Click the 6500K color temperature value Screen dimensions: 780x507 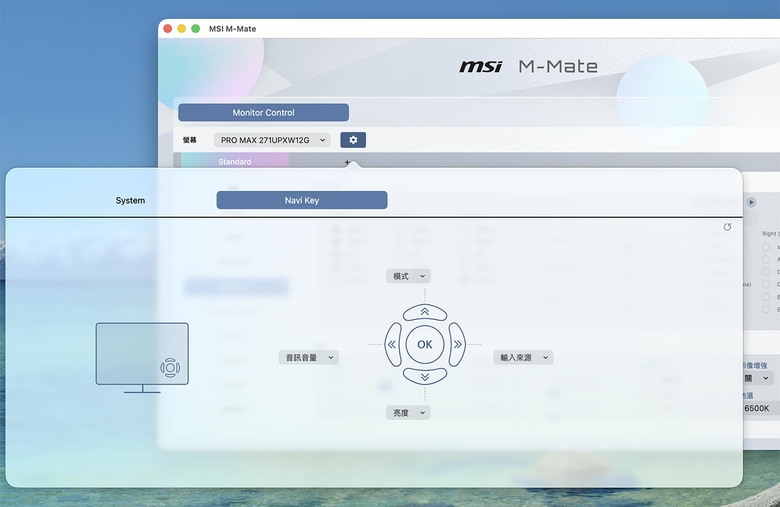(757, 408)
